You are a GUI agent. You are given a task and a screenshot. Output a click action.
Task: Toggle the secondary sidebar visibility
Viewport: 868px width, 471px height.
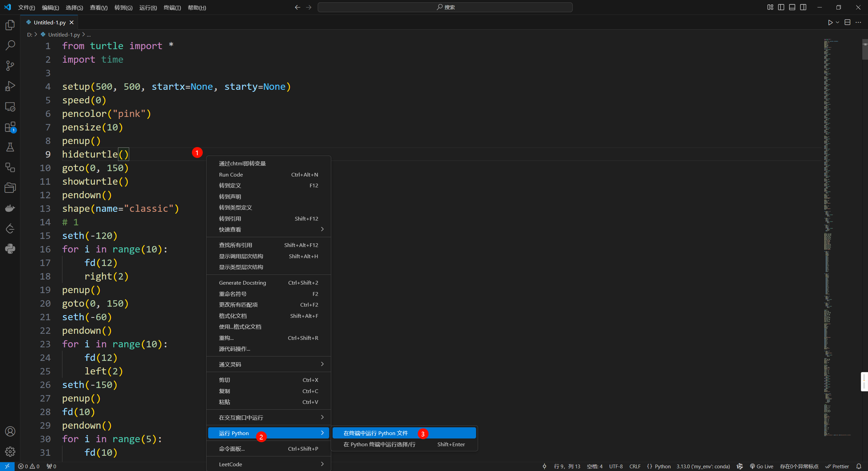click(803, 7)
